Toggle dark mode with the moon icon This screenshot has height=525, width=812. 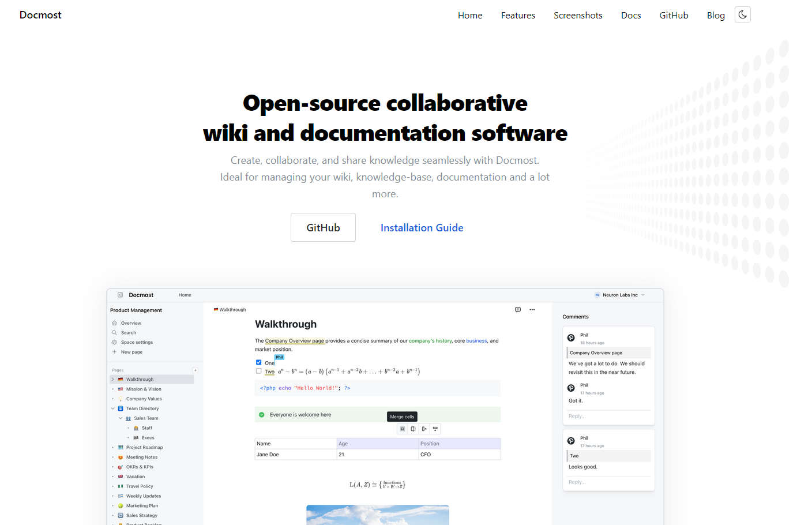tap(743, 15)
